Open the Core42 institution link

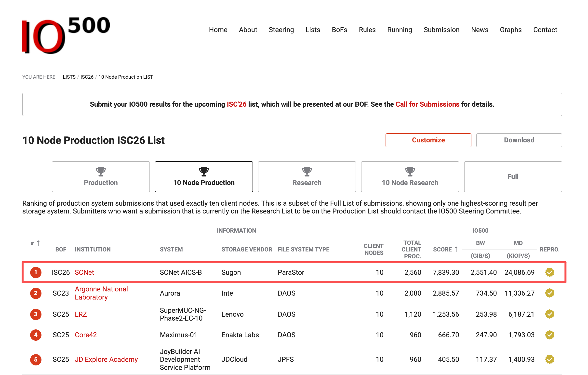tap(86, 335)
